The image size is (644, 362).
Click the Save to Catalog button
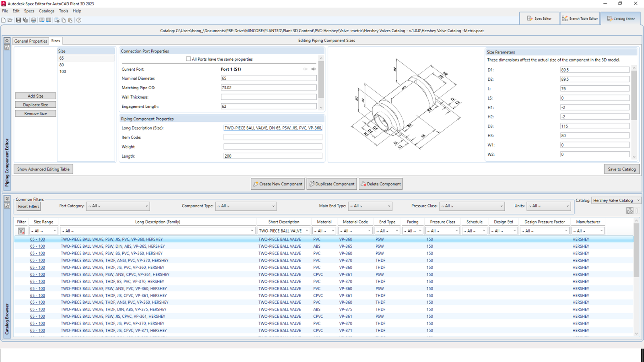[622, 169]
